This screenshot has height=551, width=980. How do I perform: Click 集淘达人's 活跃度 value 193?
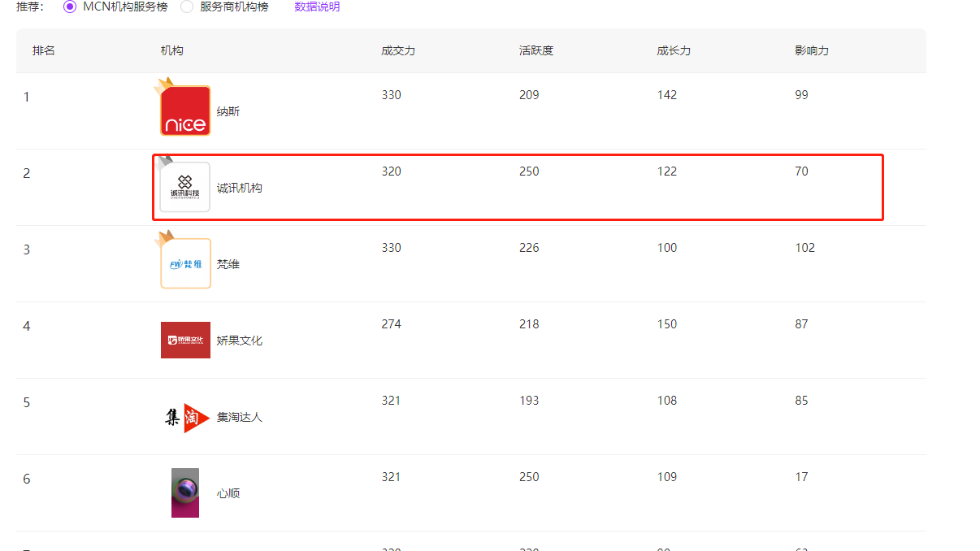(x=529, y=401)
